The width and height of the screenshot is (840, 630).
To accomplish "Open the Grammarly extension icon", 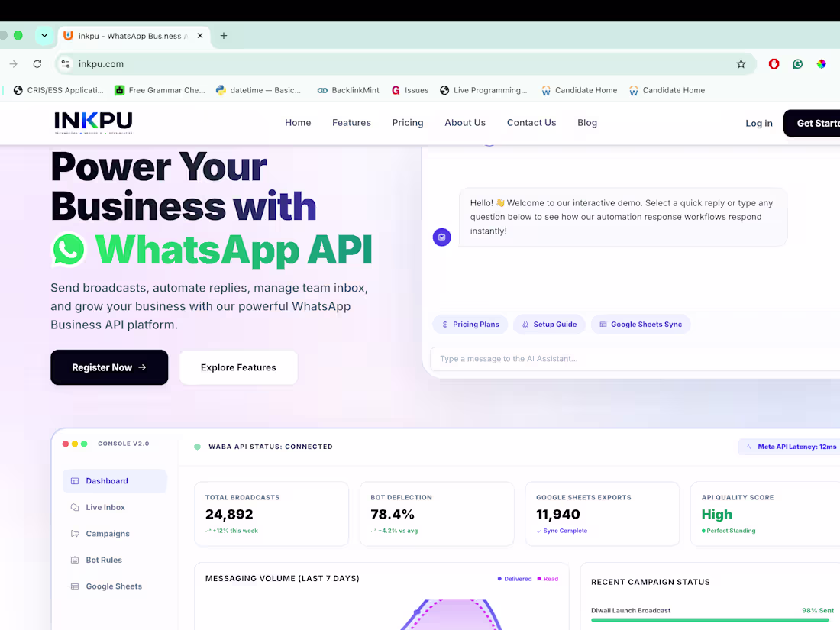I will [798, 63].
